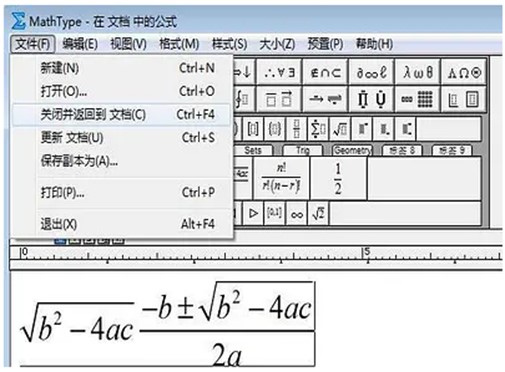Open the 格式(M) menu
This screenshot has height=372, width=505.
point(179,44)
